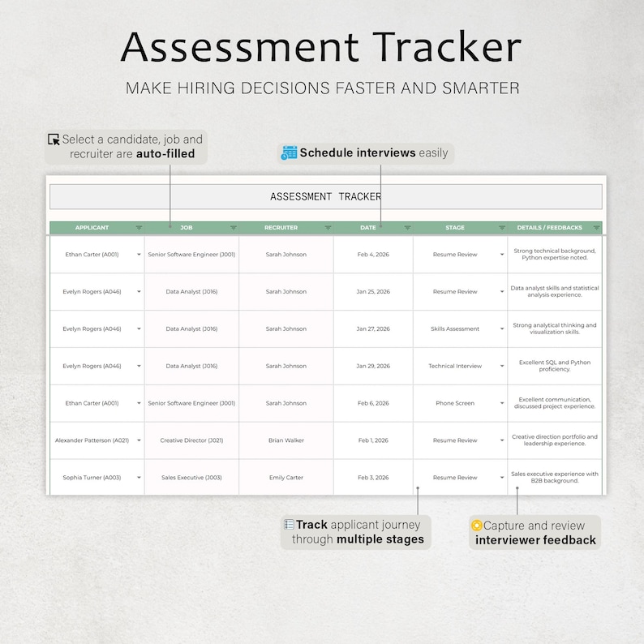Screen dimensions: 644x644
Task: Select feedback cell about visualization skills
Action: [555, 329]
